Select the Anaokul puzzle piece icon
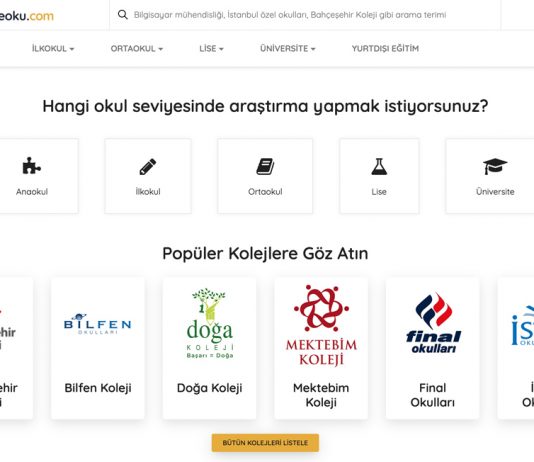534x462 pixels. pyautogui.click(x=31, y=166)
